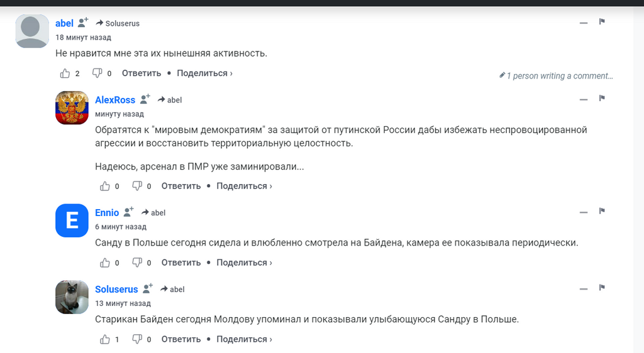Jump to parent via Ennio's abel reply link
This screenshot has height=353, width=644.
tap(153, 213)
